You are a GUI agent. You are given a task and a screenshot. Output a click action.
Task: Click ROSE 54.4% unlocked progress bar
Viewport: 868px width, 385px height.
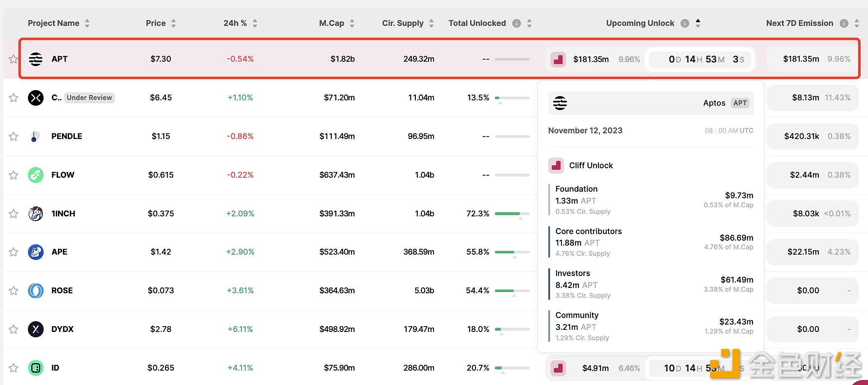512,291
